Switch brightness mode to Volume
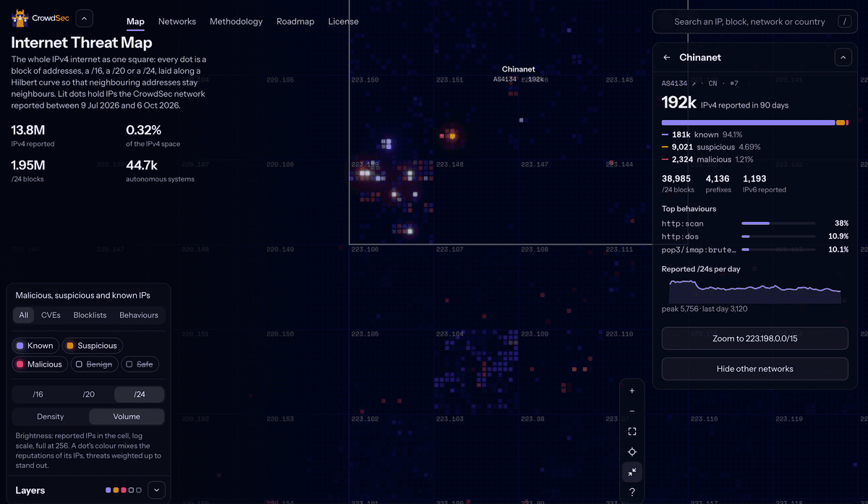Screen dimensions: 868x504 pyautogui.click(x=127, y=417)
